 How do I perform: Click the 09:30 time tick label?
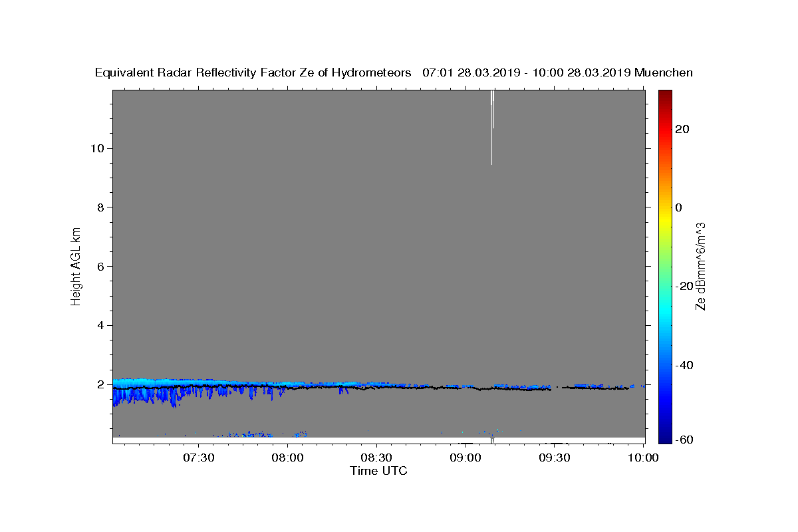555,458
